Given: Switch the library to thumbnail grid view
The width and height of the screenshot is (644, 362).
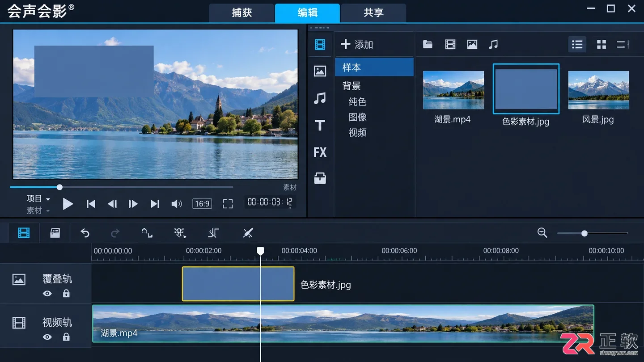Looking at the screenshot, I should coord(602,44).
